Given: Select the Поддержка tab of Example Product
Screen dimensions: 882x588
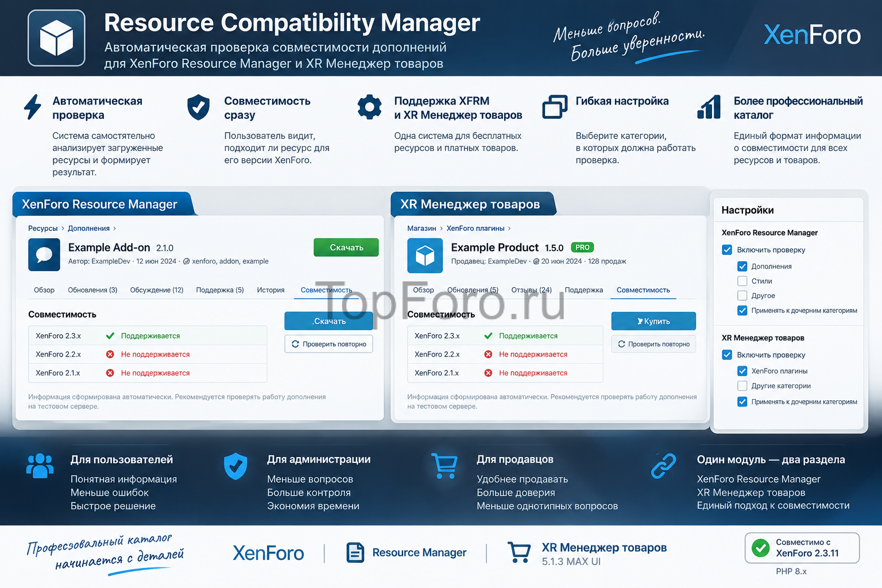Looking at the screenshot, I should [x=584, y=290].
